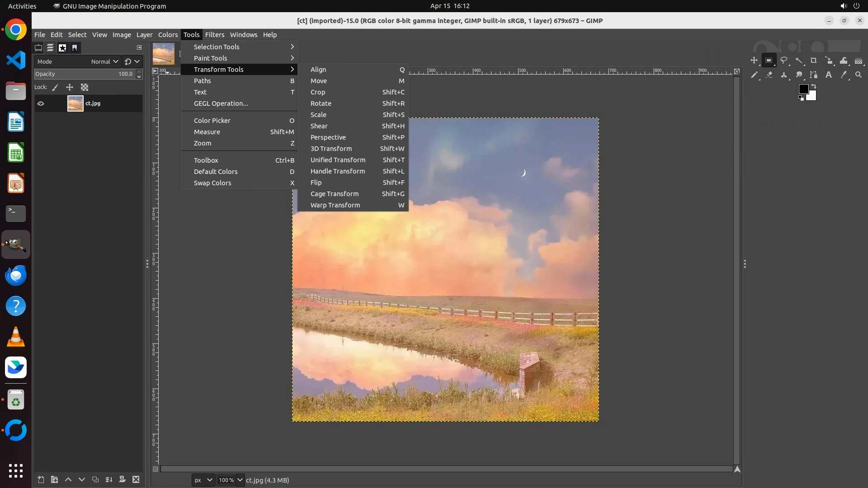Select the Fuzzy Select magic wand tool
The image size is (868, 488).
(x=799, y=61)
